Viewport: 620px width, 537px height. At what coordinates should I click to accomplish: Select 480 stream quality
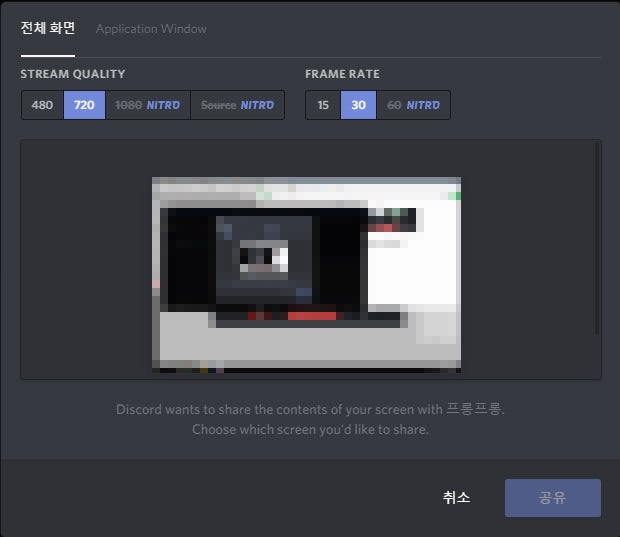[42, 105]
